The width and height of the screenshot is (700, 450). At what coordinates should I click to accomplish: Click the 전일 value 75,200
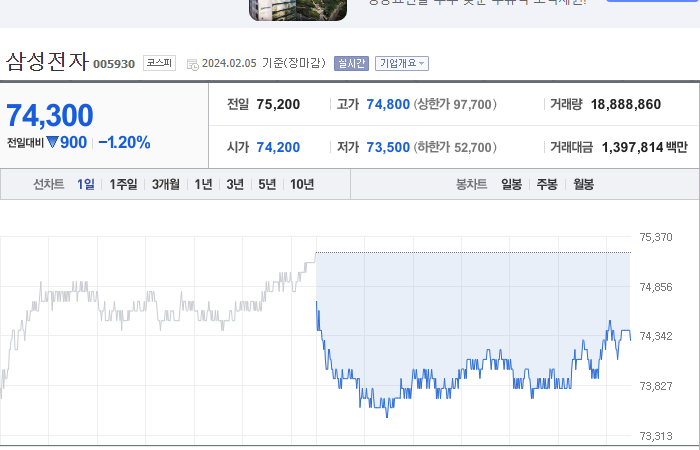(x=278, y=104)
